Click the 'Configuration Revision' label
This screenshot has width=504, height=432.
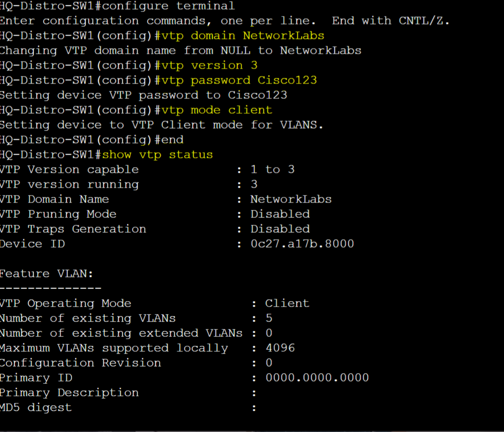tap(80, 363)
